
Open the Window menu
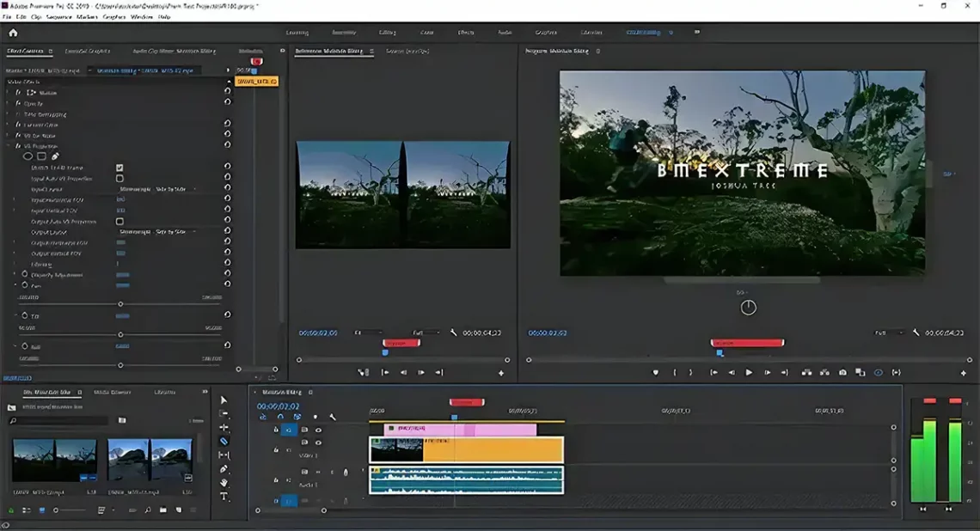click(141, 17)
